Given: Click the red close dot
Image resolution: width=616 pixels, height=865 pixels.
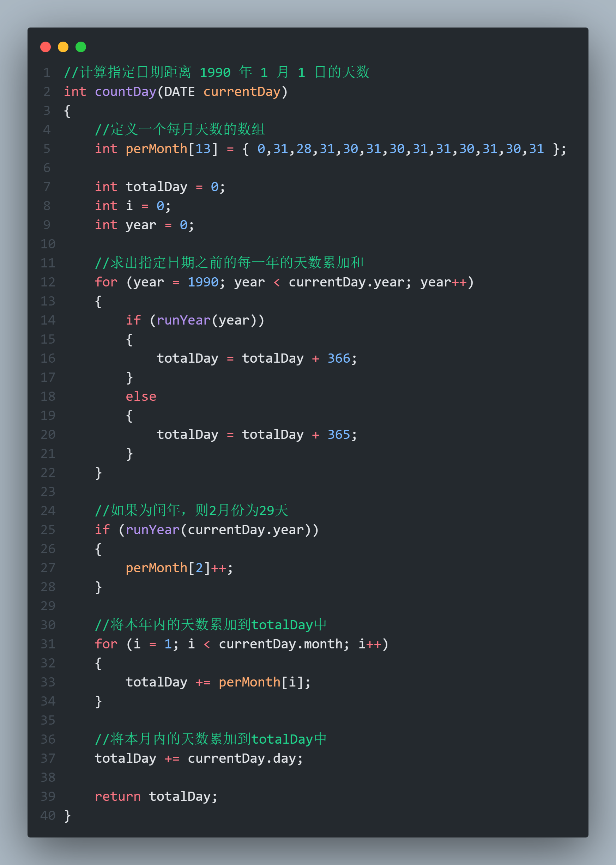Looking at the screenshot, I should pyautogui.click(x=46, y=47).
